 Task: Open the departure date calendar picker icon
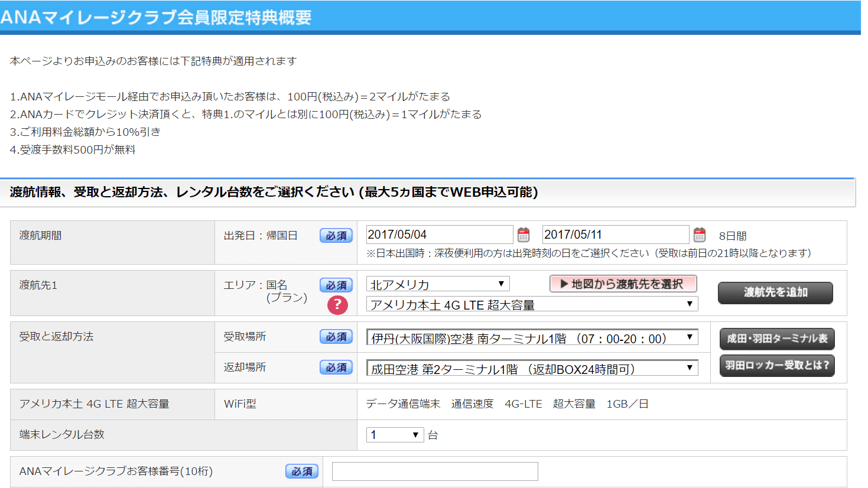coord(524,235)
